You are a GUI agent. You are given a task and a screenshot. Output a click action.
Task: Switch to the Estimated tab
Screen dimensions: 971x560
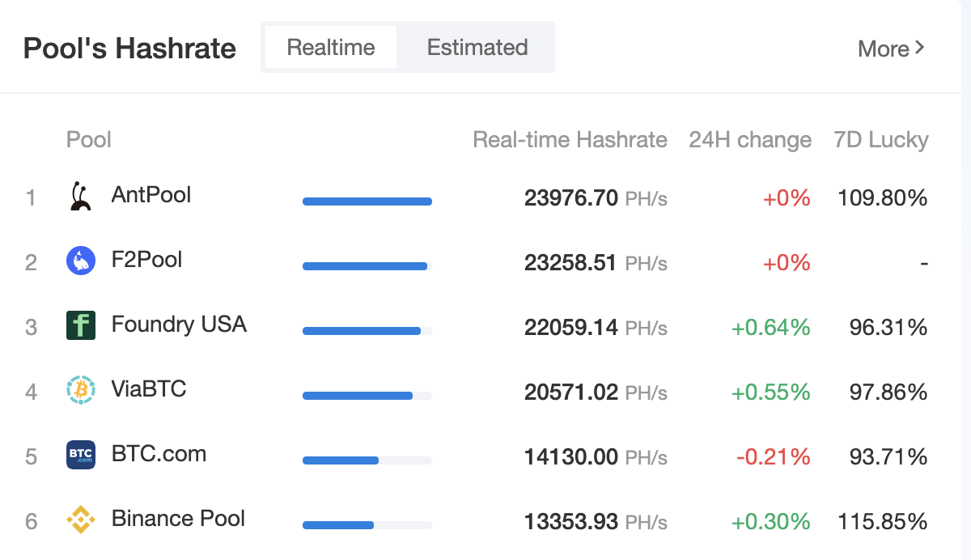477,47
